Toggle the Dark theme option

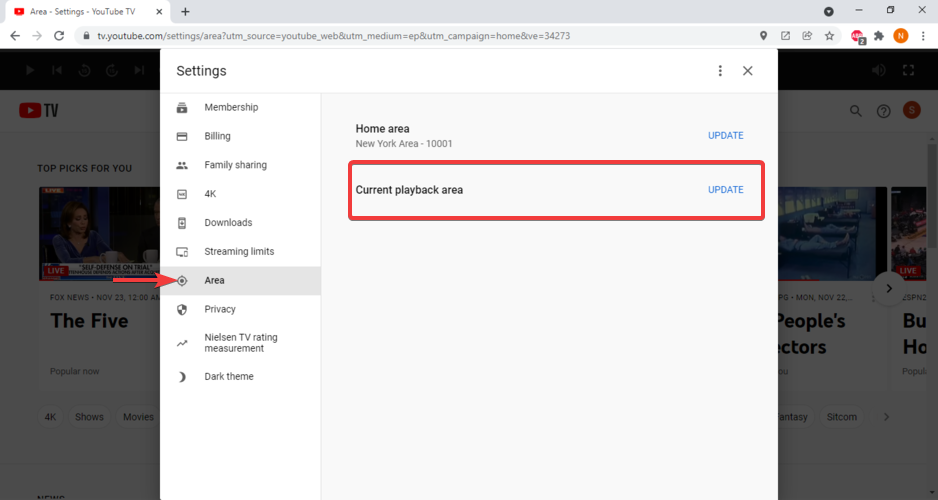tap(229, 377)
